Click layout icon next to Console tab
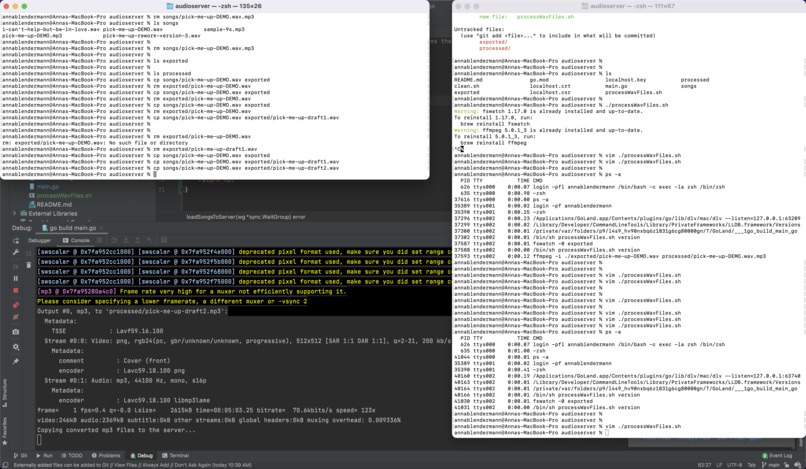Viewport: 806px width, 469px height. click(99, 240)
